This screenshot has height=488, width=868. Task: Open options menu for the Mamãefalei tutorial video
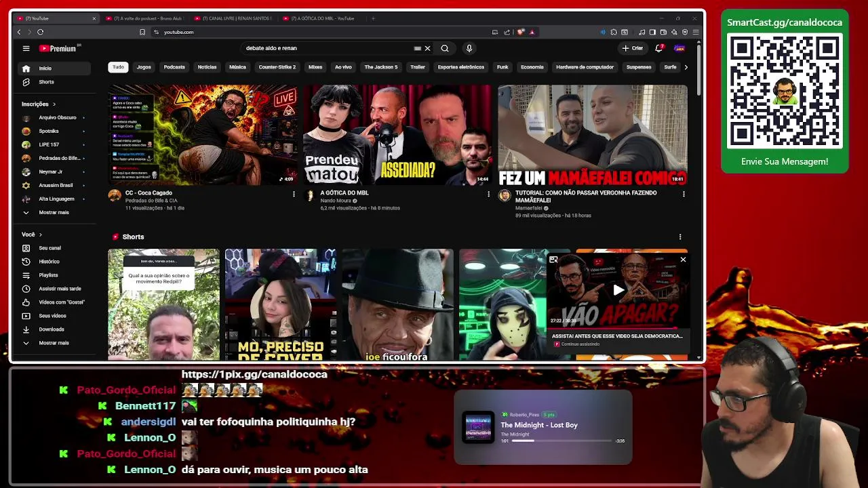point(684,195)
